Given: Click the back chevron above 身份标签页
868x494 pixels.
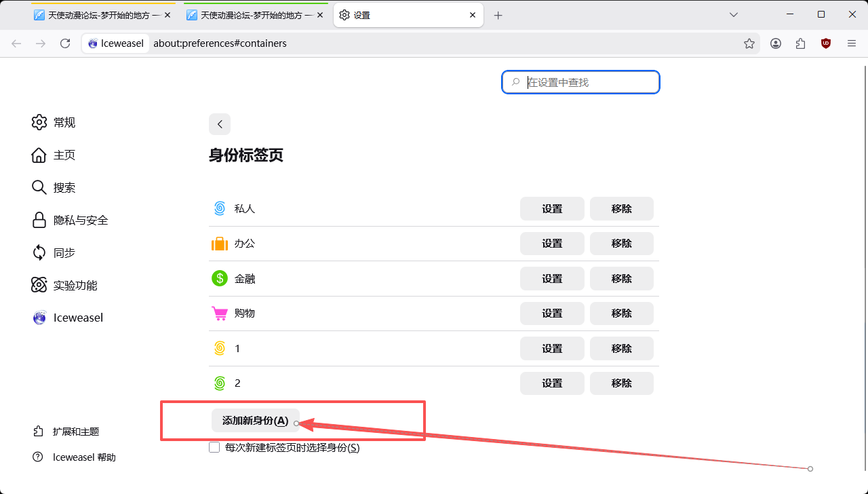Looking at the screenshot, I should [x=220, y=124].
